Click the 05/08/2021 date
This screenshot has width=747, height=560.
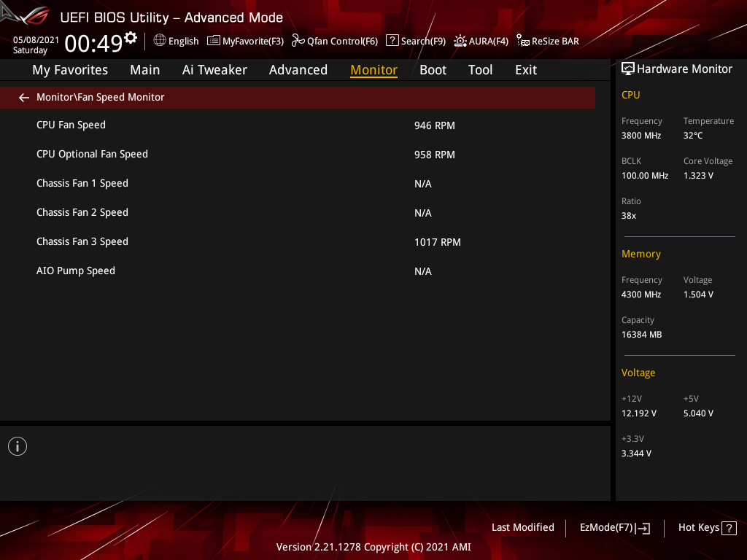(x=36, y=40)
